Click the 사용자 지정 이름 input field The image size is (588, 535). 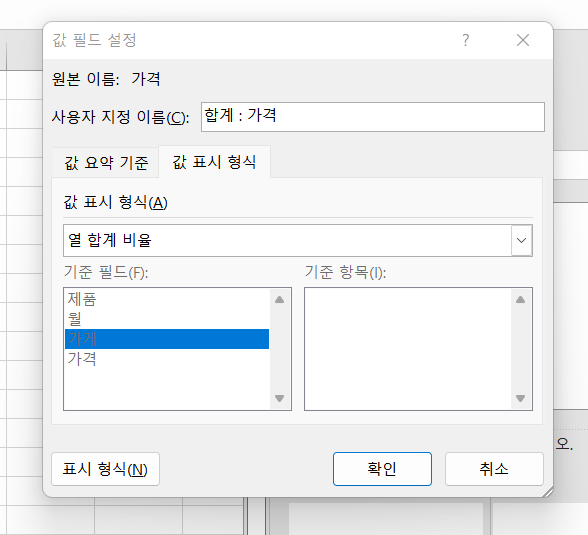pos(373,117)
